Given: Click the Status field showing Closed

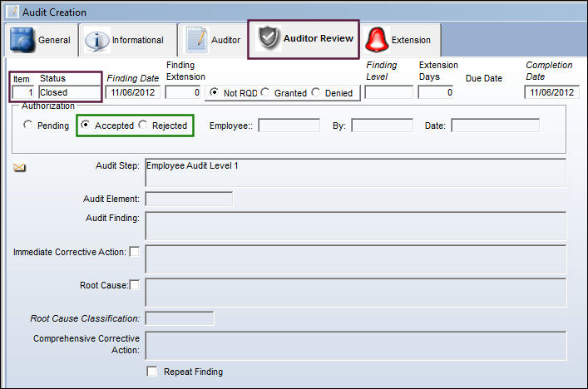Looking at the screenshot, I should (69, 92).
